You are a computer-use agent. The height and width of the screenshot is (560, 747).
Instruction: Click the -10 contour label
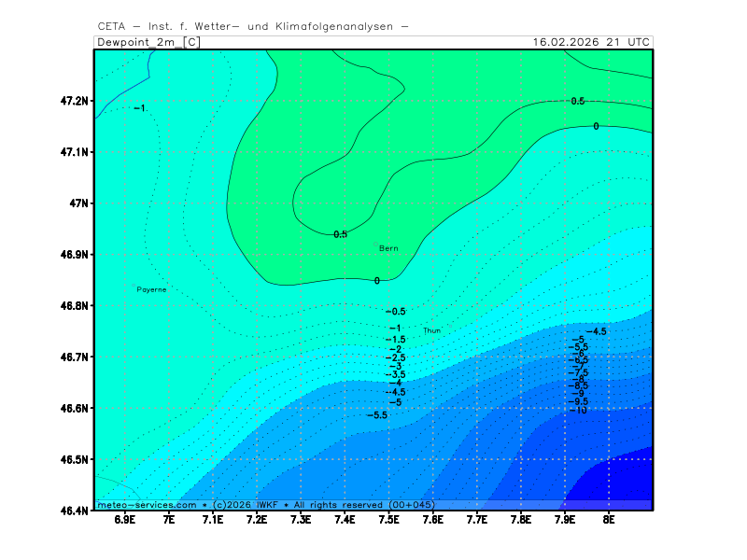(579, 411)
